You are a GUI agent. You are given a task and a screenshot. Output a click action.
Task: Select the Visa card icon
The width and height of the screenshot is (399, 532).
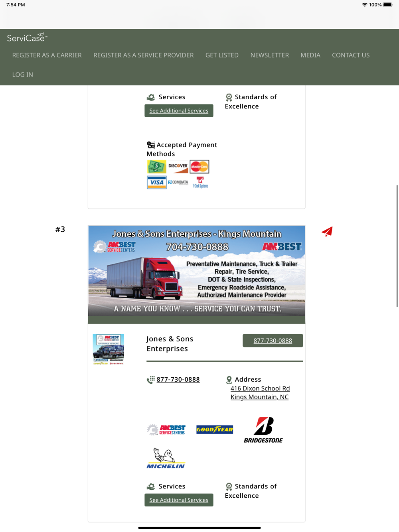156,182
